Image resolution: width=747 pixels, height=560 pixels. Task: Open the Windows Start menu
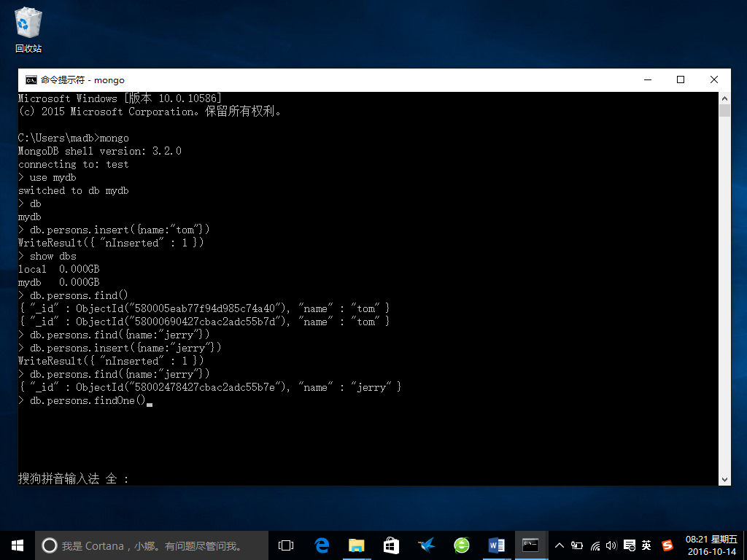[18, 545]
